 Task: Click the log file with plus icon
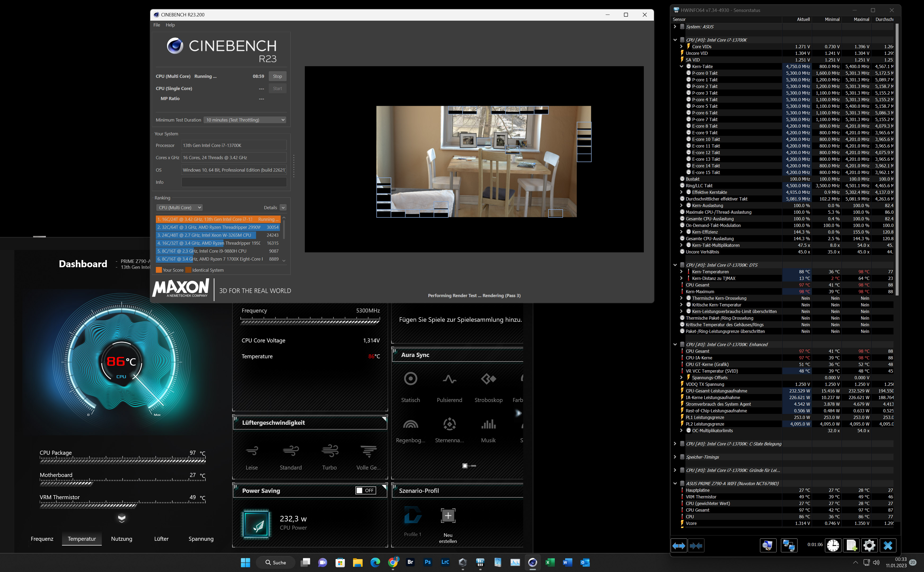(851, 545)
